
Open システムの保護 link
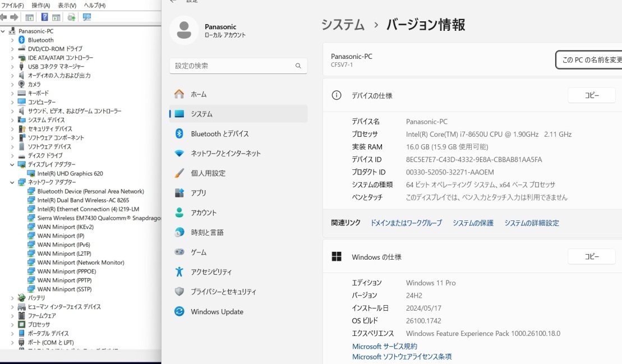tap(473, 223)
